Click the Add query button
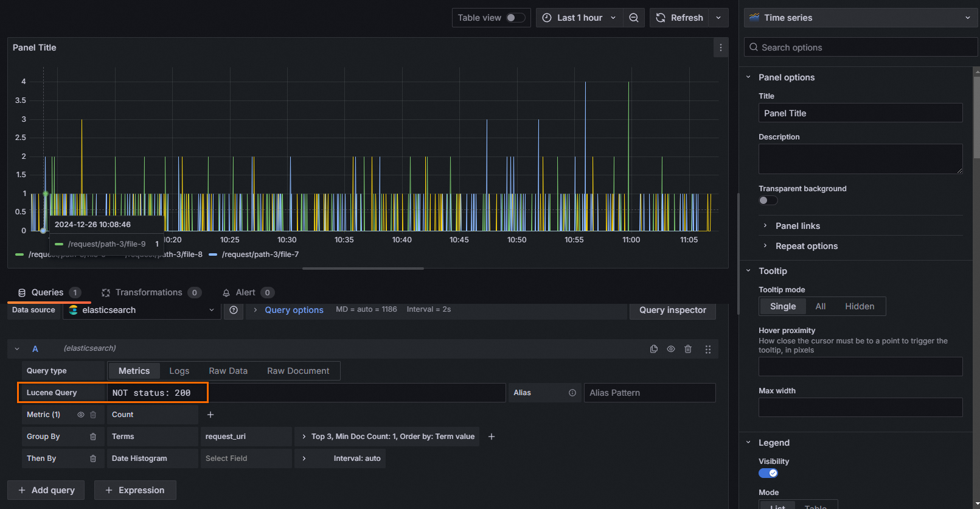980x509 pixels. pos(46,490)
